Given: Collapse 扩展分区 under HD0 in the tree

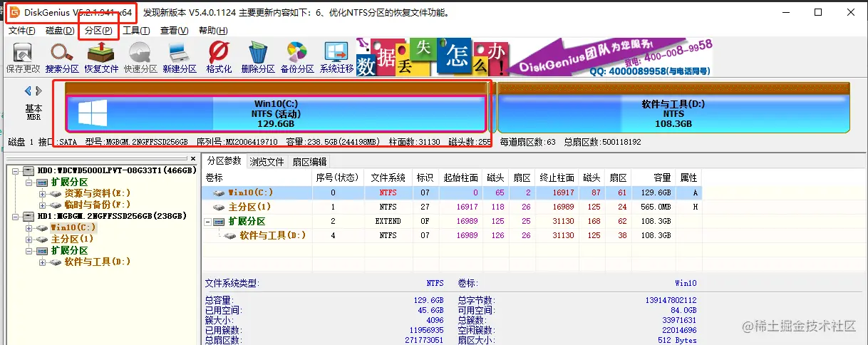Looking at the screenshot, I should point(29,182).
